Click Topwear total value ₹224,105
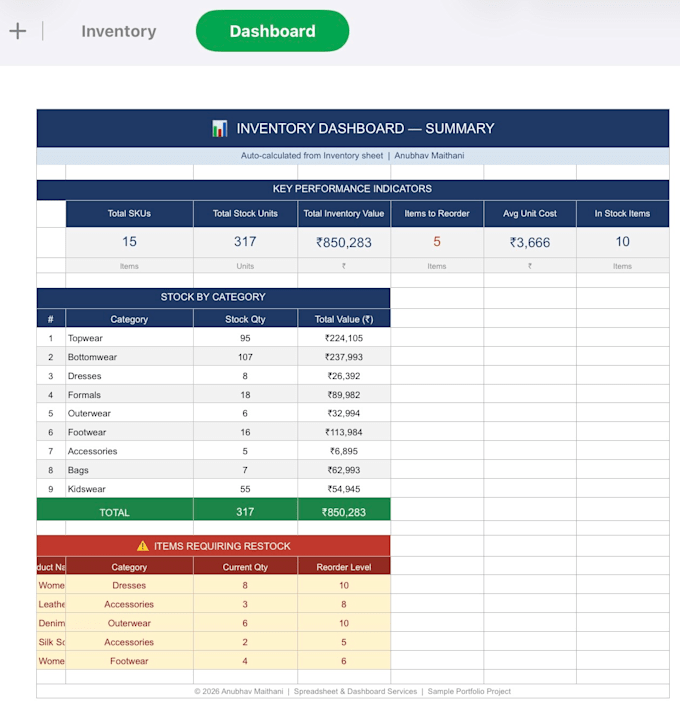This screenshot has height=714, width=680. pyautogui.click(x=344, y=338)
